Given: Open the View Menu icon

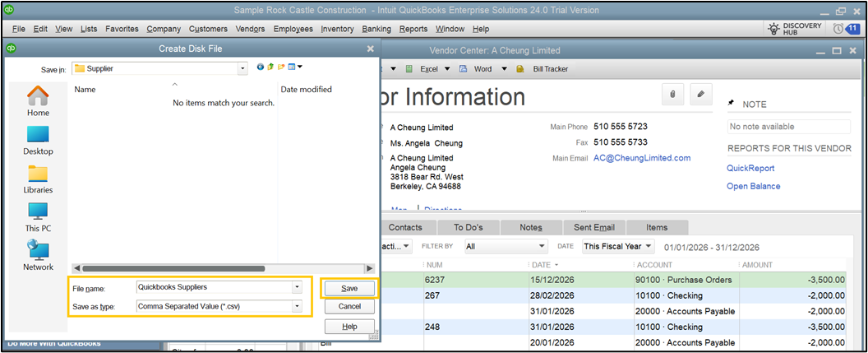Looking at the screenshot, I should [296, 67].
